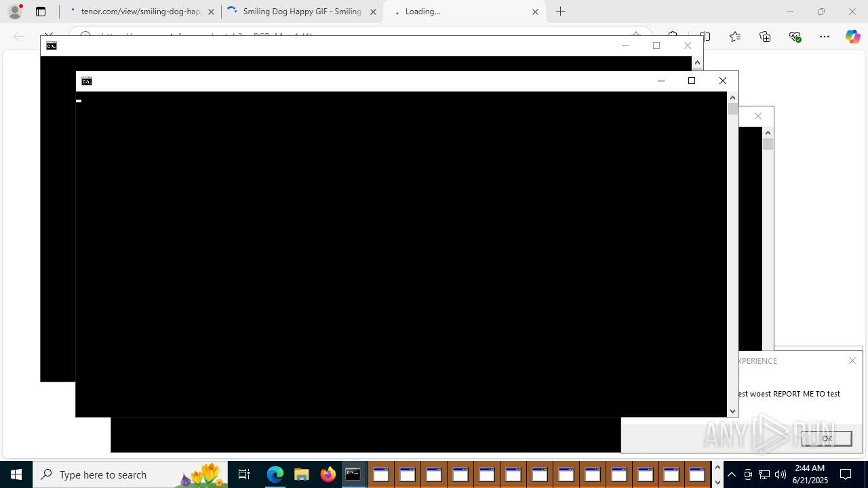Screen dimensions: 868x488
Task: Click OK in the message dialog
Action: tap(827, 439)
